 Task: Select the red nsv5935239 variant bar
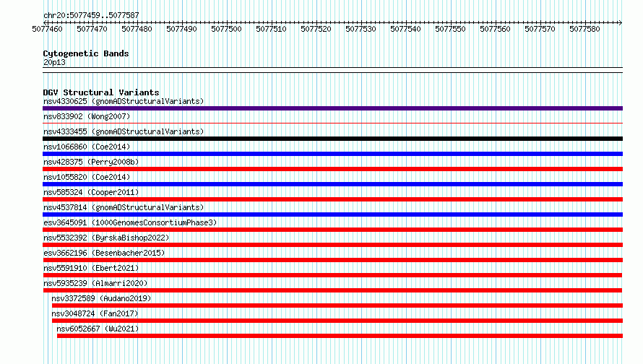[332, 290]
